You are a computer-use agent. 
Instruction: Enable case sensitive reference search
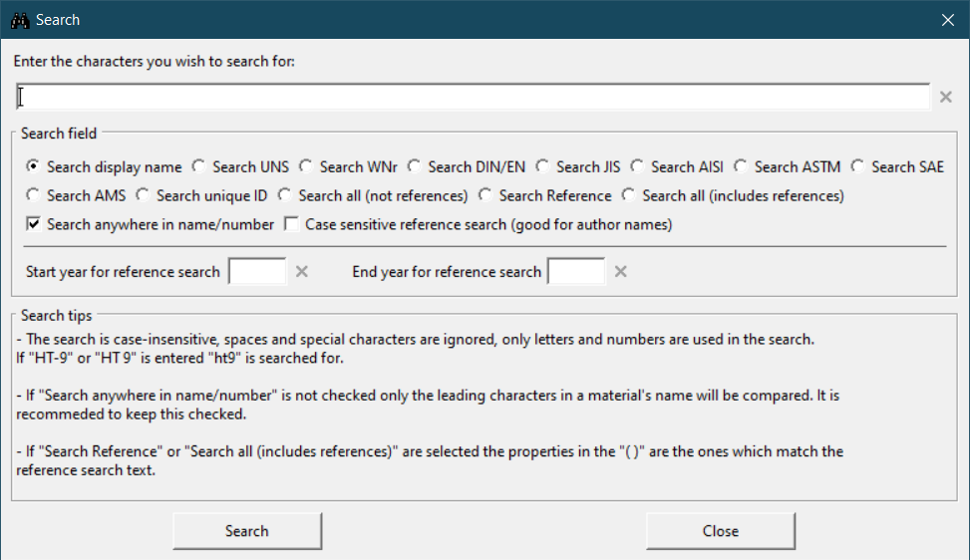[x=292, y=225]
